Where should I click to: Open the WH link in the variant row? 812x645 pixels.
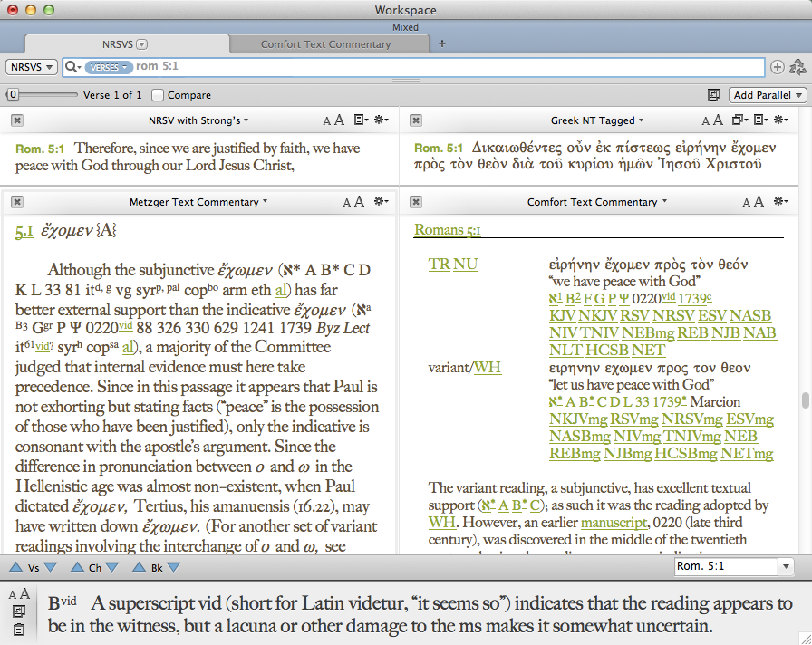click(x=488, y=367)
